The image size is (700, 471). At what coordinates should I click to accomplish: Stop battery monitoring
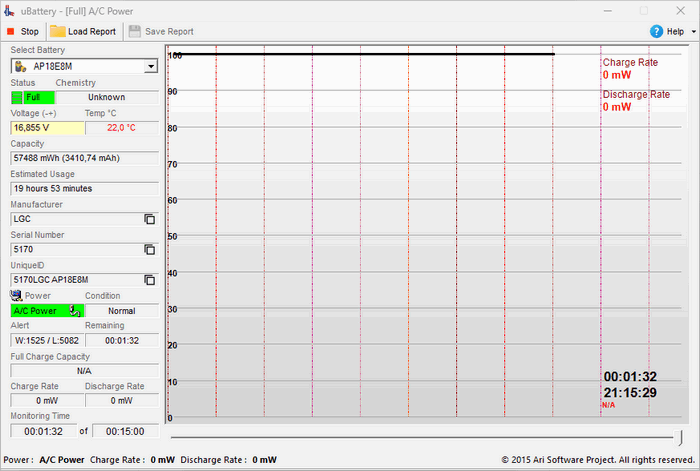pyautogui.click(x=22, y=31)
